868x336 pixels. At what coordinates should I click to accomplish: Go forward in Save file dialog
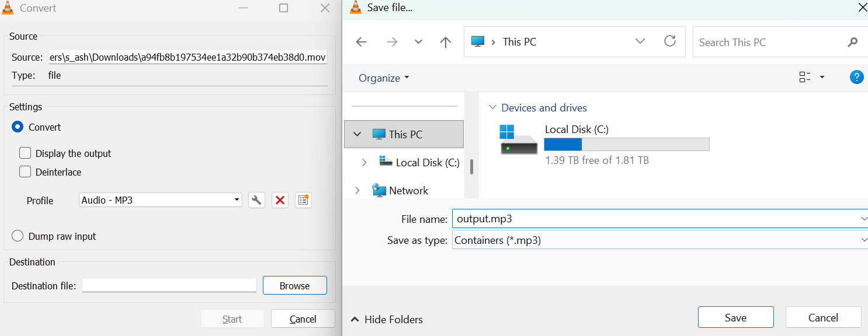(392, 42)
